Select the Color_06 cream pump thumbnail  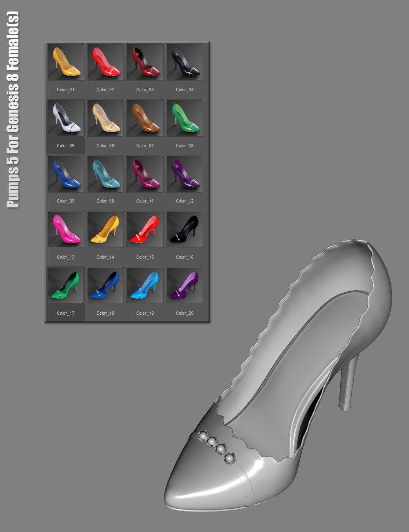[105, 118]
